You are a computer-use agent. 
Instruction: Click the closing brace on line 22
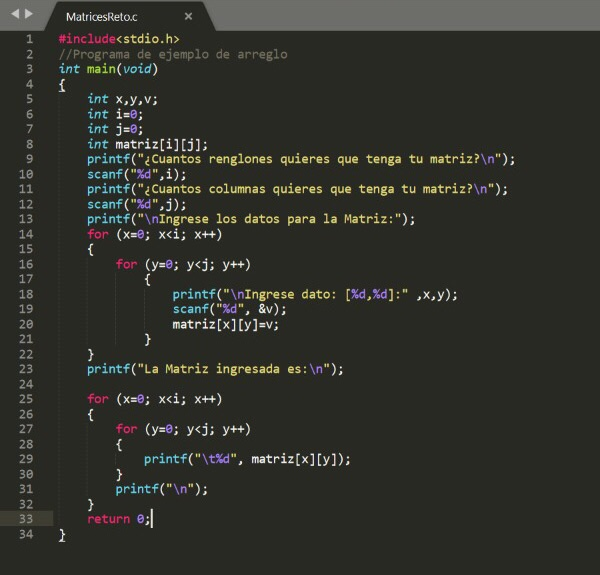click(x=91, y=355)
